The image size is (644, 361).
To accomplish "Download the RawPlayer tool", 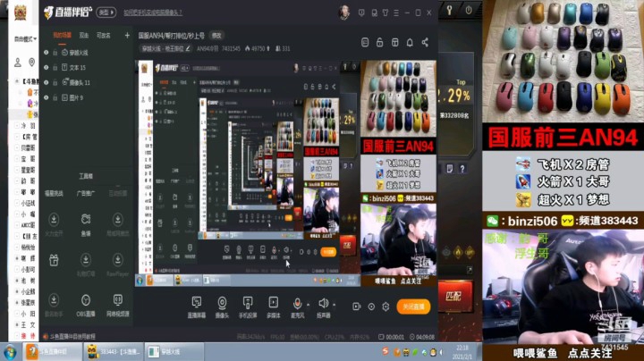I will pyautogui.click(x=118, y=265).
